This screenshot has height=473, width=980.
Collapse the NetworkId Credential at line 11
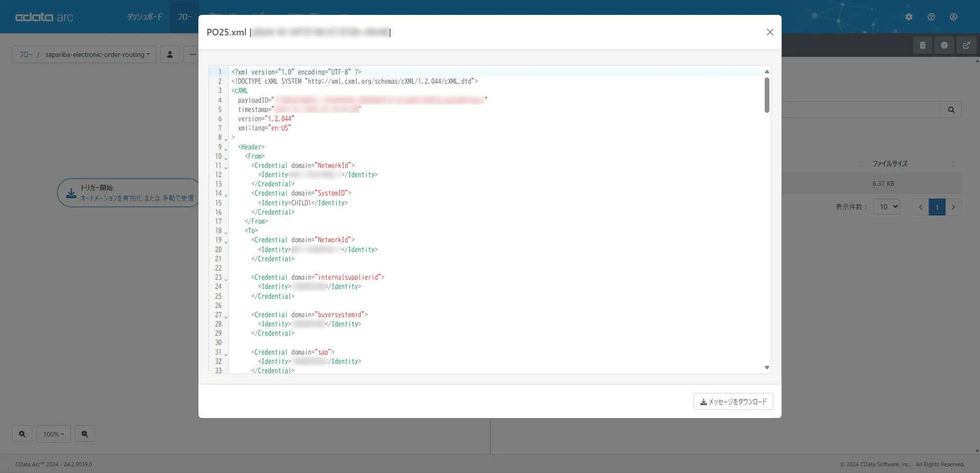226,167
